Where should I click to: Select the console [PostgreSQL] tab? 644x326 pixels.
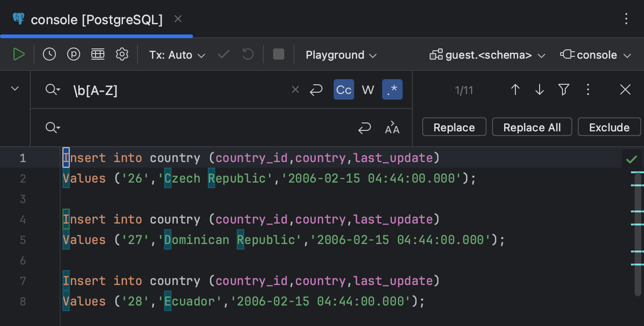click(x=96, y=20)
